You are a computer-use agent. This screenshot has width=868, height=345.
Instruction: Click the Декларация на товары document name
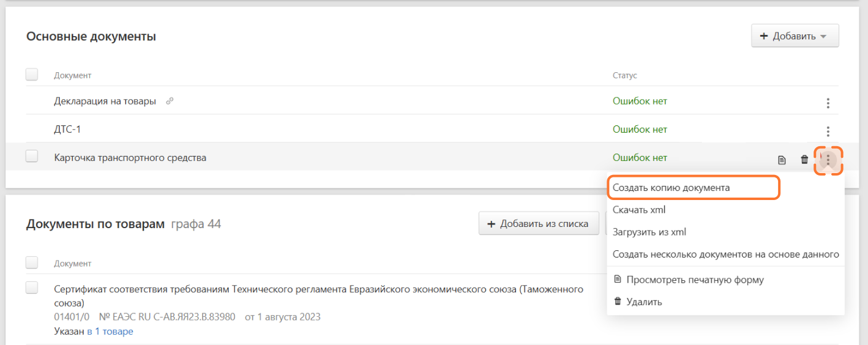coord(105,101)
